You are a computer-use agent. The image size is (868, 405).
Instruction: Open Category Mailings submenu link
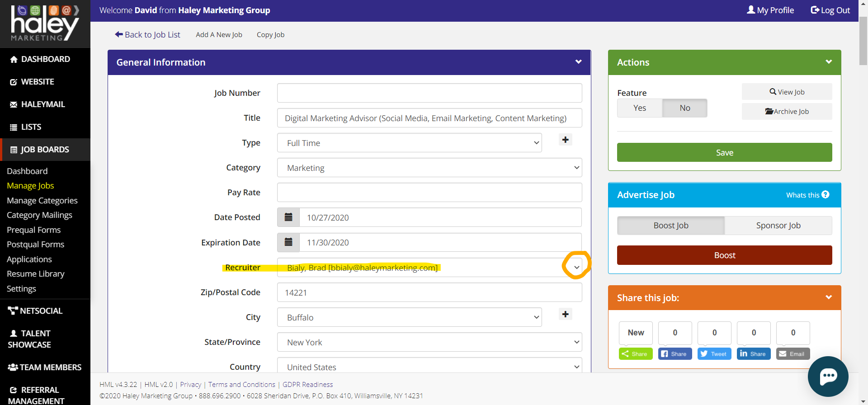point(39,215)
